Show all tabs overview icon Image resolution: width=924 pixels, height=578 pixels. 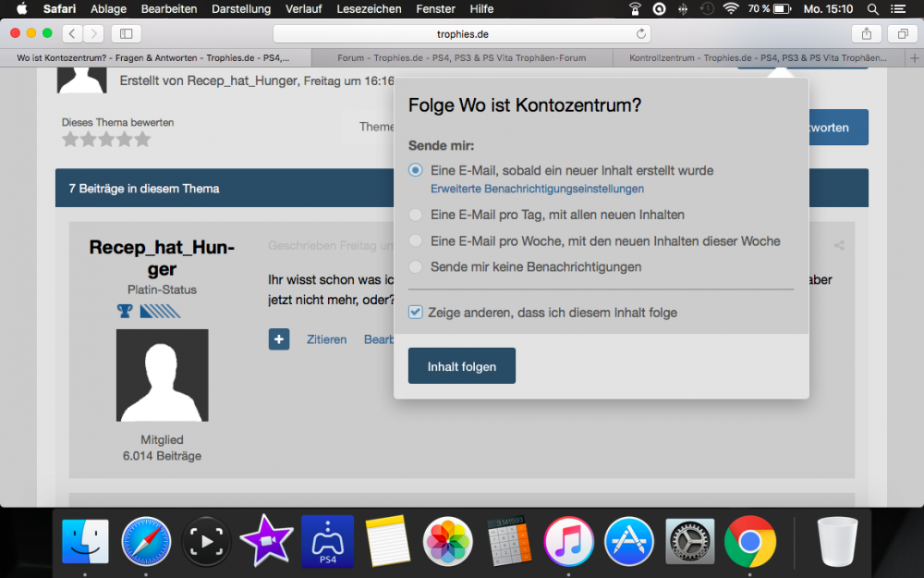click(902, 33)
